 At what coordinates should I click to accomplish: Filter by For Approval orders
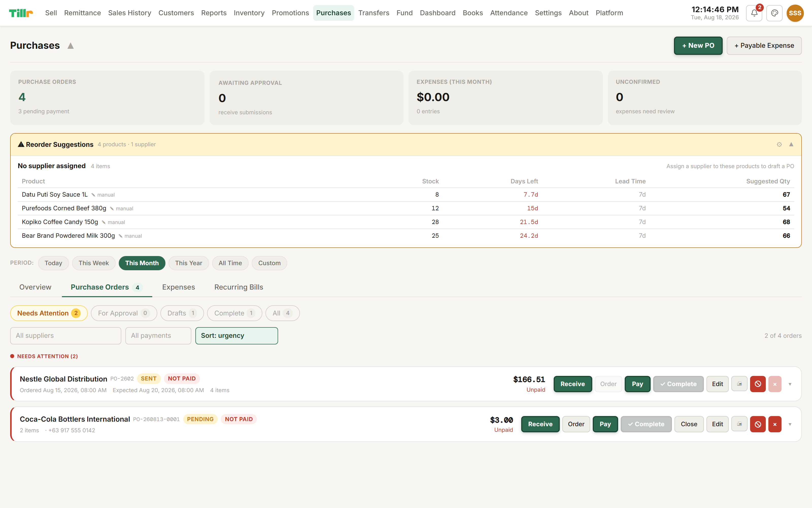point(124,313)
